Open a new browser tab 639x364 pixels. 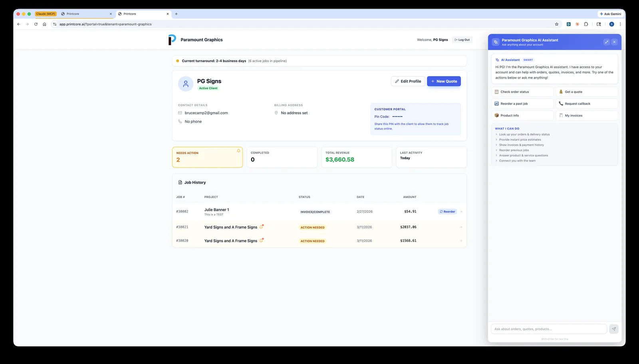point(176,14)
